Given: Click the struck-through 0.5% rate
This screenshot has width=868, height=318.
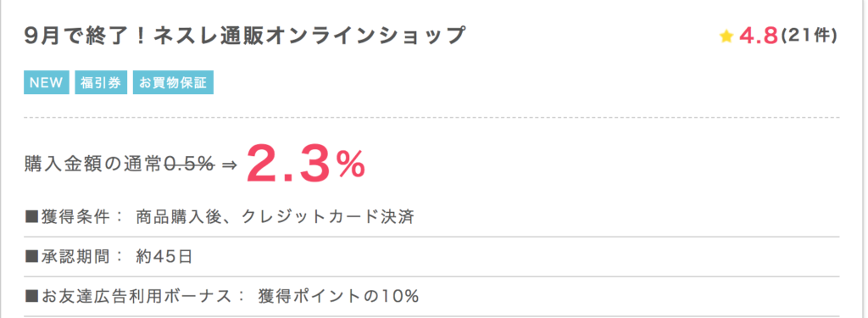Looking at the screenshot, I should (190, 165).
